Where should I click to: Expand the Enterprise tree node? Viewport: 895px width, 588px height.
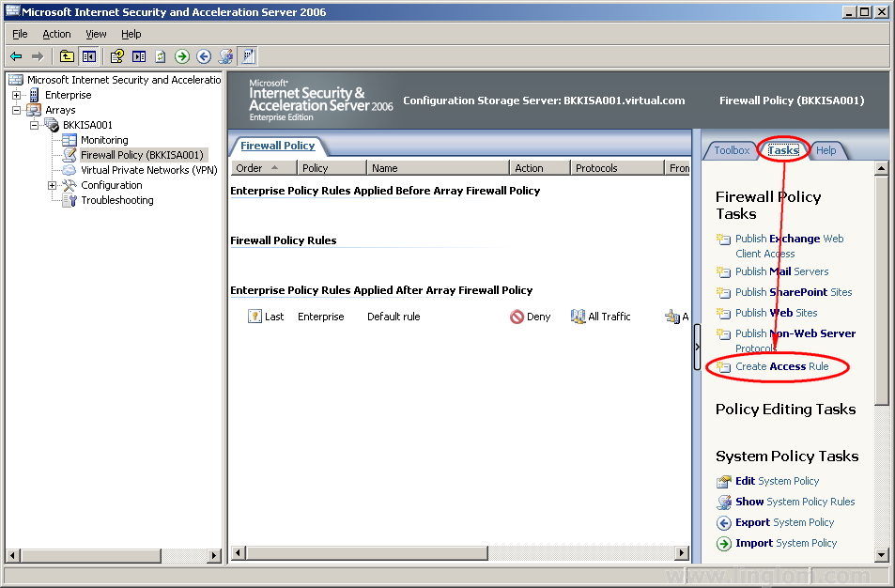(17, 95)
